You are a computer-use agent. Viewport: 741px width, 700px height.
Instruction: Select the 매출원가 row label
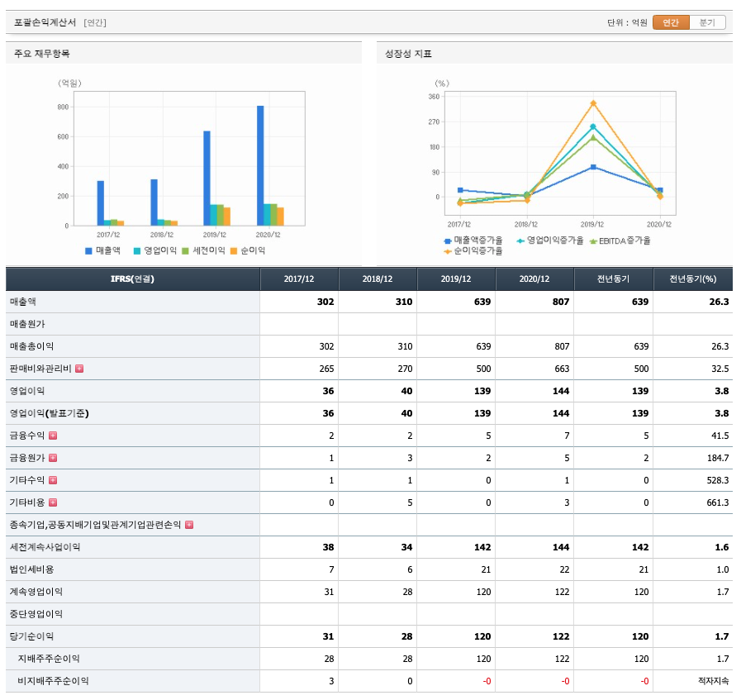[x=27, y=324]
